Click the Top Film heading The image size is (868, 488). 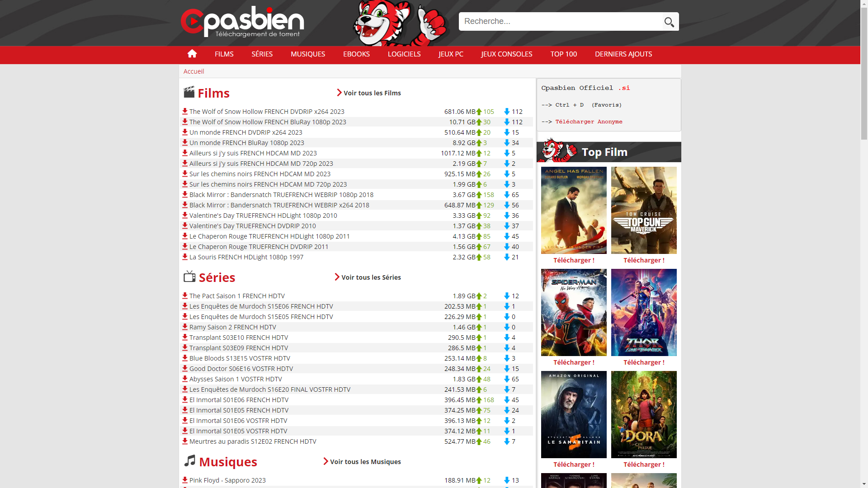(x=604, y=152)
